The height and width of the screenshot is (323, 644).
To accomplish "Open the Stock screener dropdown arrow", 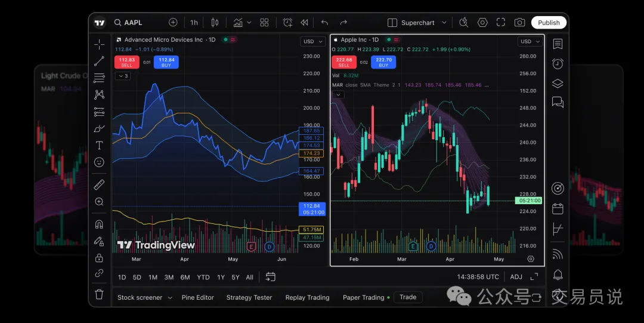I will pyautogui.click(x=170, y=297).
